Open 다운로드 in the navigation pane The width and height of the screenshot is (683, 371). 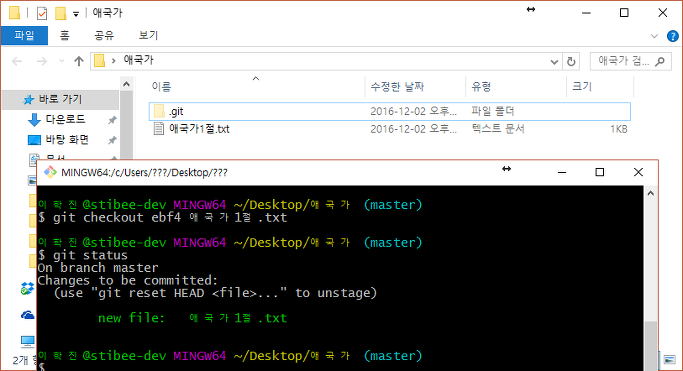tap(65, 119)
